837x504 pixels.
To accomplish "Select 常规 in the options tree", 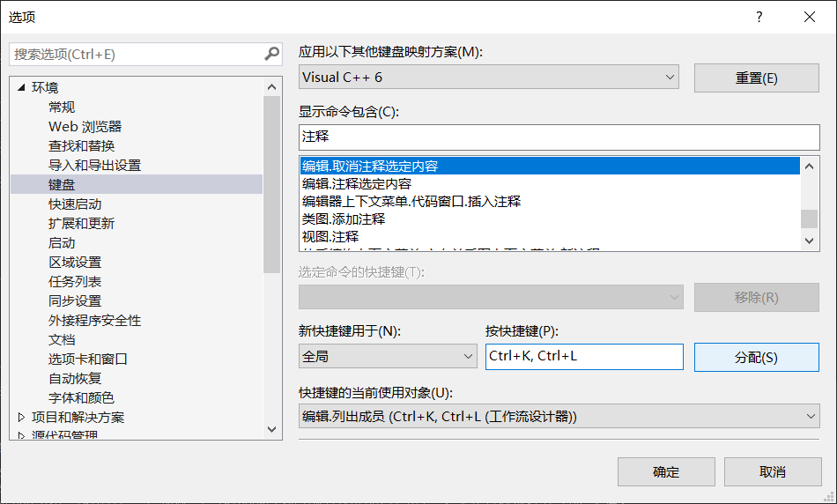I will click(x=62, y=107).
